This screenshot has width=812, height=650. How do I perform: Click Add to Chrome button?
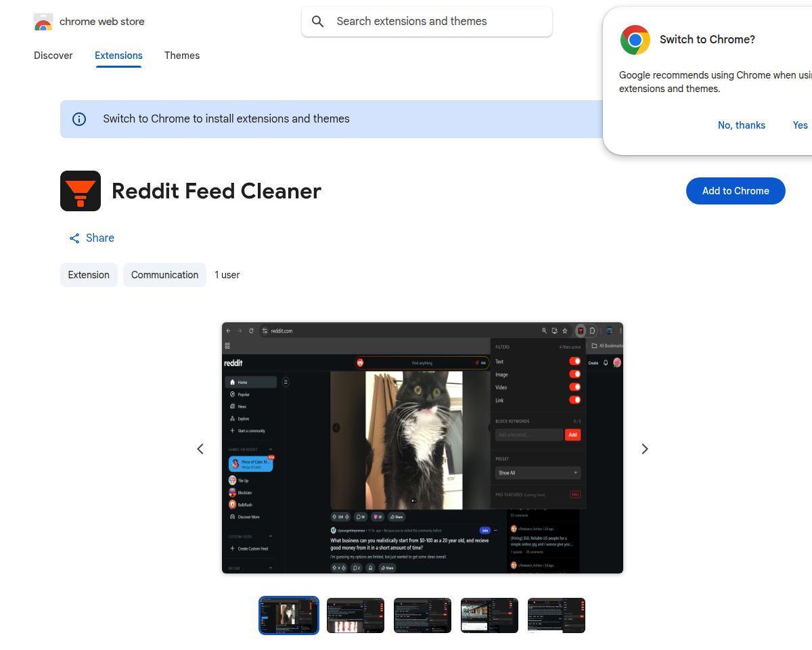pos(736,191)
